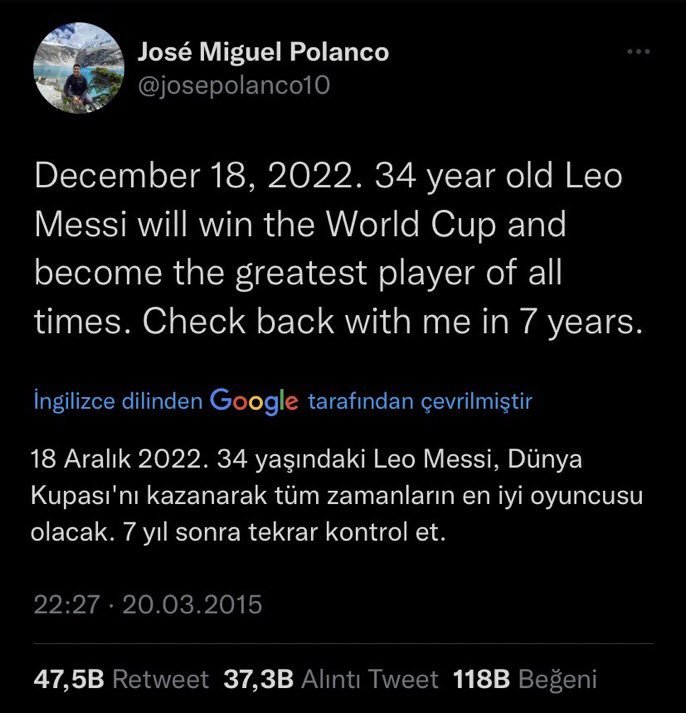686x713 pixels.
Task: Open the Beğeni likes list
Action: tap(558, 680)
